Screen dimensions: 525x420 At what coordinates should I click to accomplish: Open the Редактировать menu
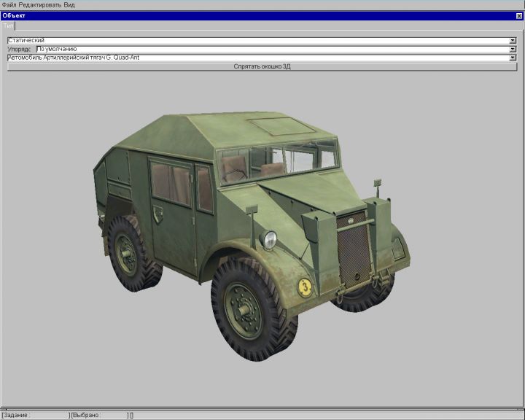pyautogui.click(x=39, y=4)
